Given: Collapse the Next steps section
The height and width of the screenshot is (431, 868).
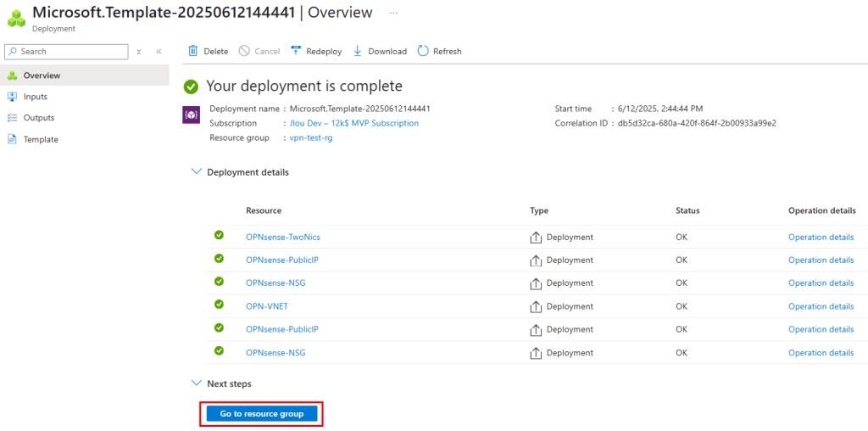Looking at the screenshot, I should [x=196, y=383].
